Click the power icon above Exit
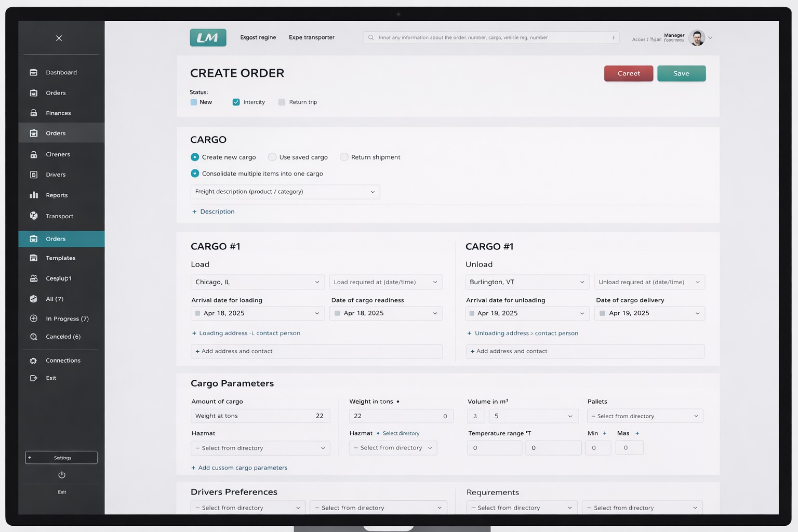The width and height of the screenshot is (798, 532). tap(62, 474)
